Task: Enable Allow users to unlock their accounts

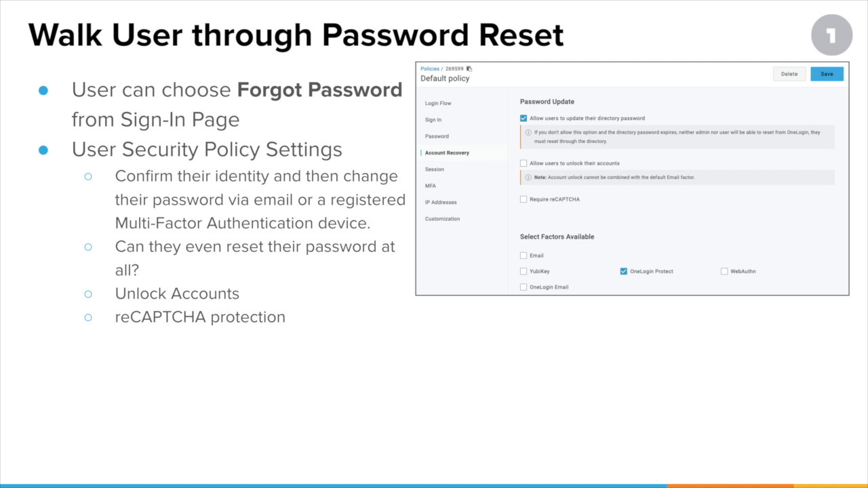Action: 524,163
